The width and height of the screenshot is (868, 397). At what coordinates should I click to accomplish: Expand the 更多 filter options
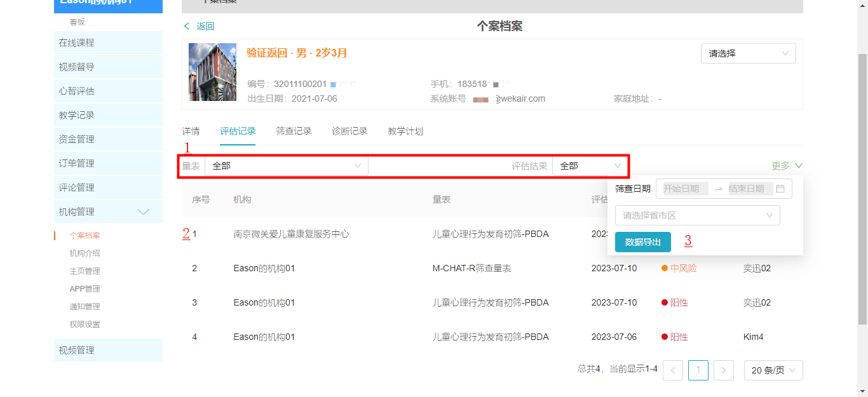pos(787,166)
